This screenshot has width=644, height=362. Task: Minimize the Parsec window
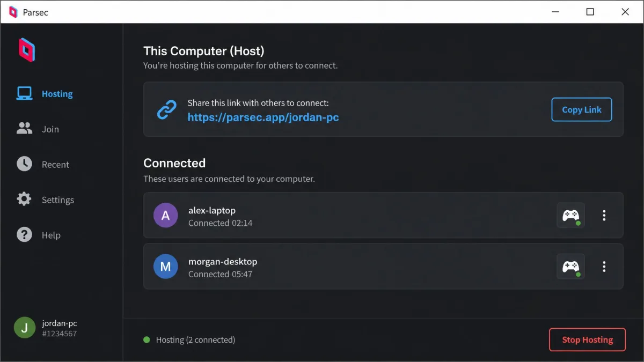tap(555, 12)
